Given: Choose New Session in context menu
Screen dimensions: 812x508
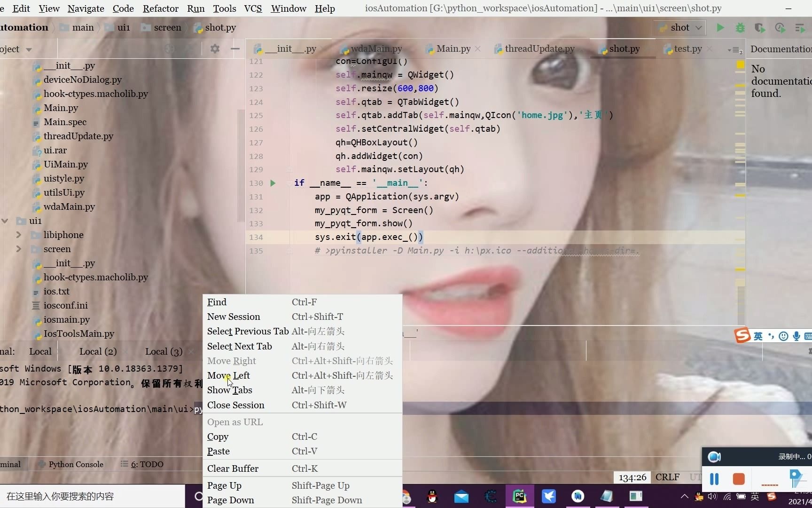Looking at the screenshot, I should (302, 317).
